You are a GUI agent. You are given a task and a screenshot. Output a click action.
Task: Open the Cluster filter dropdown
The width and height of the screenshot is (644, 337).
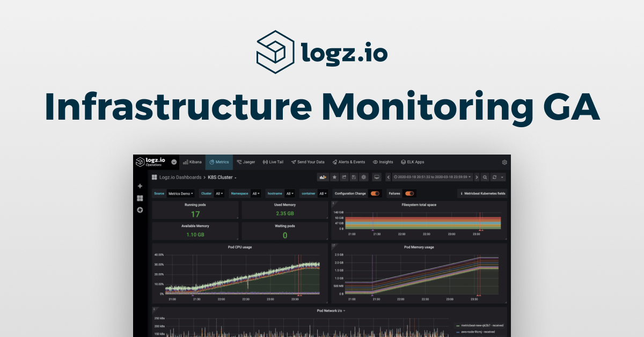[219, 193]
